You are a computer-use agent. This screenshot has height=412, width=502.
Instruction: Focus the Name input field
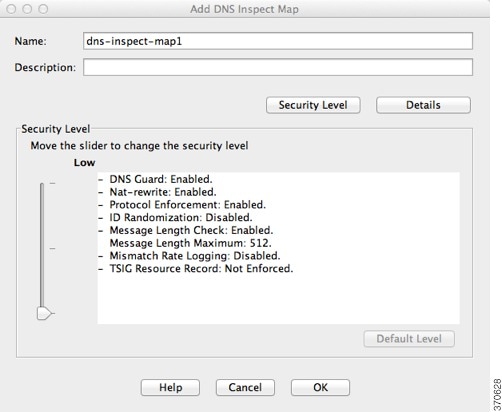click(x=278, y=41)
